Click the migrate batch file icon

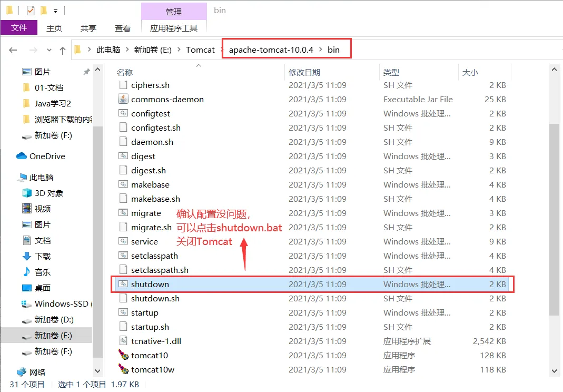pyautogui.click(x=123, y=213)
